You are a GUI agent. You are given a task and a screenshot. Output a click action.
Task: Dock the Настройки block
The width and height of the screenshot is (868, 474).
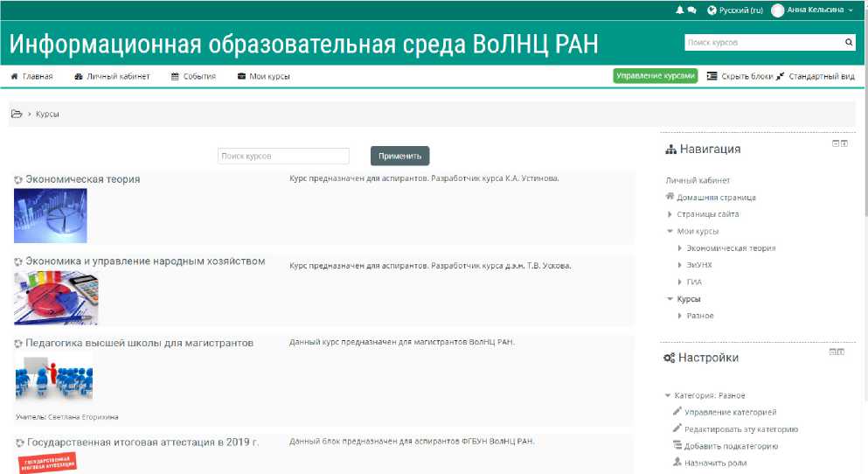point(841,352)
